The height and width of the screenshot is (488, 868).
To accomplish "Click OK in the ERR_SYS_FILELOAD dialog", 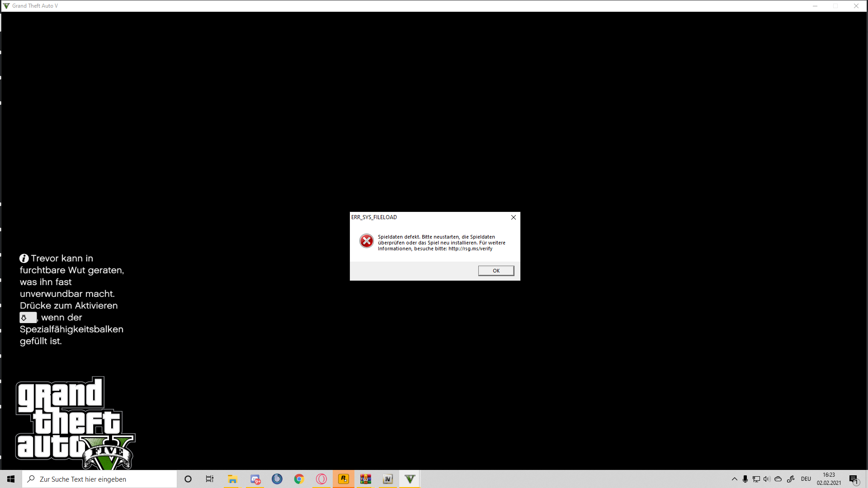I will coord(496,271).
